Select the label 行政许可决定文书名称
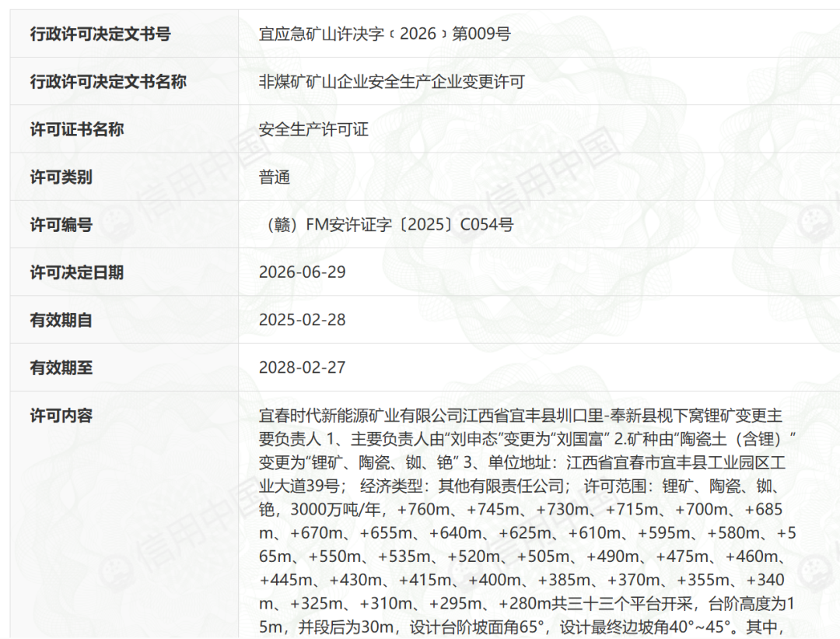Image resolution: width=840 pixels, height=639 pixels. pos(108,82)
